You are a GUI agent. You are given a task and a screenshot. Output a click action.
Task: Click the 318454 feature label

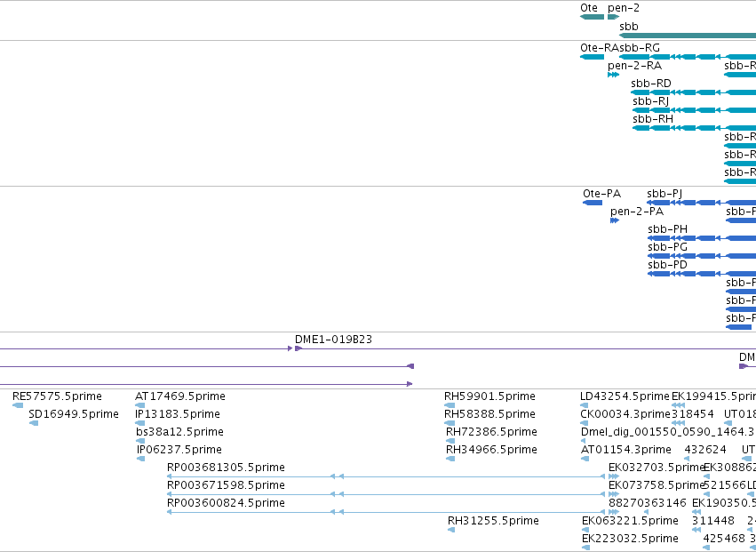[692, 414]
